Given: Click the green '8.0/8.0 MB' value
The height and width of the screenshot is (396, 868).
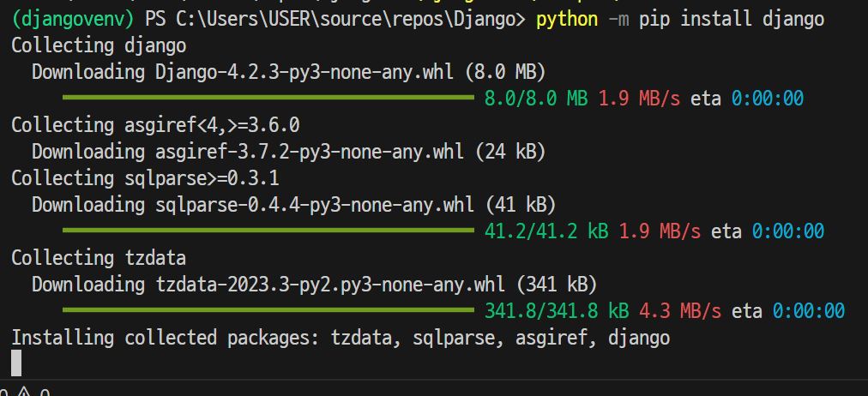Looking at the screenshot, I should pyautogui.click(x=536, y=99).
